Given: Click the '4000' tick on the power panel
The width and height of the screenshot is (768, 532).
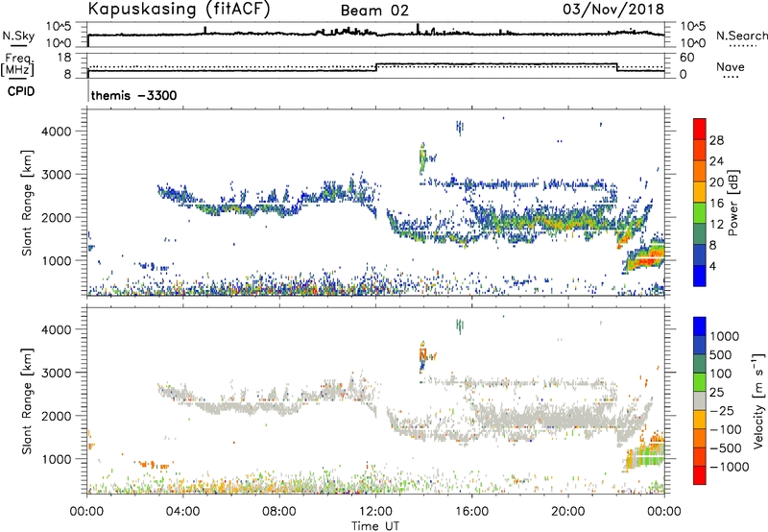Looking at the screenshot, I should (56, 132).
